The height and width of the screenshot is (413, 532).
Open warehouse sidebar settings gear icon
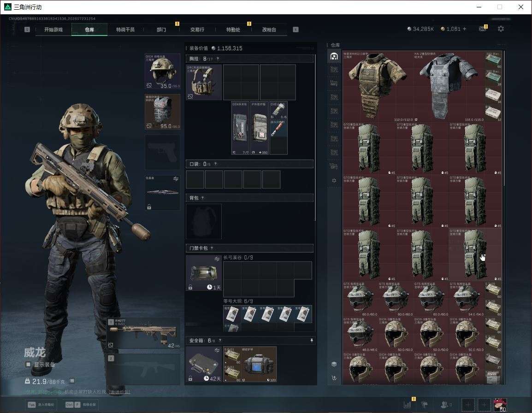tap(334, 181)
